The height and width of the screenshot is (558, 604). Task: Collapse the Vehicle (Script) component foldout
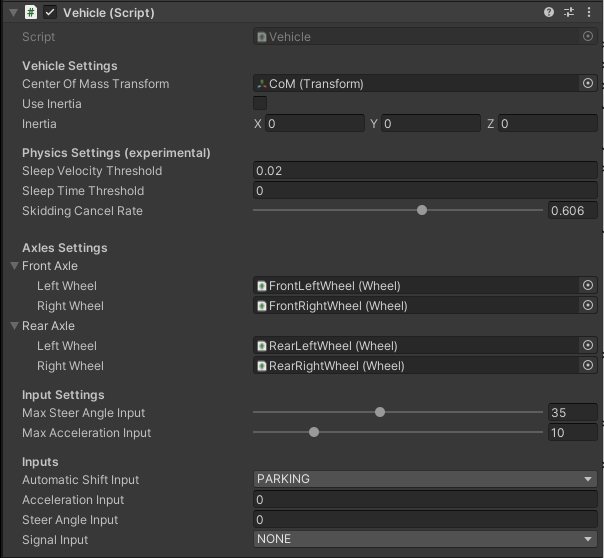(x=14, y=13)
